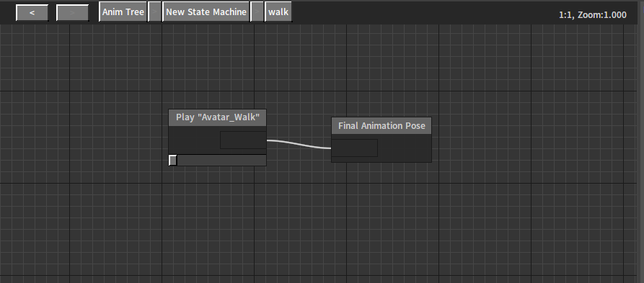
Task: Grab the Avatar_Walk scrub slider handle
Action: click(x=173, y=161)
